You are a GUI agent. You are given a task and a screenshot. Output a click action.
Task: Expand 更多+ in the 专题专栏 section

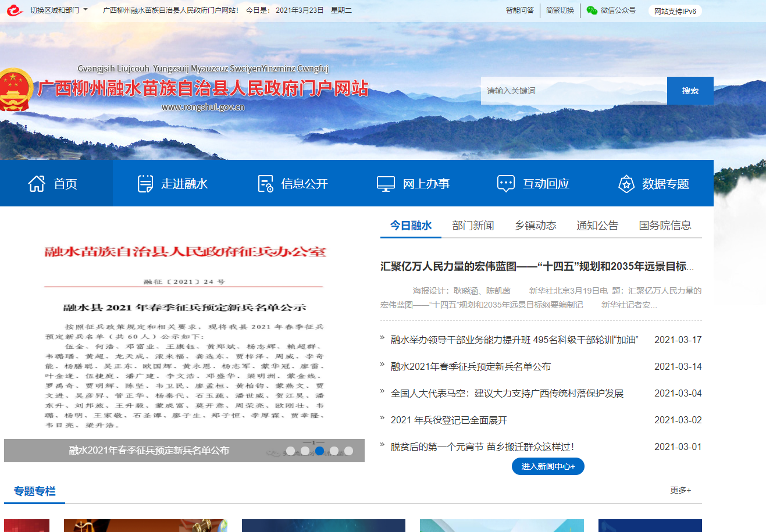pyautogui.click(x=680, y=490)
